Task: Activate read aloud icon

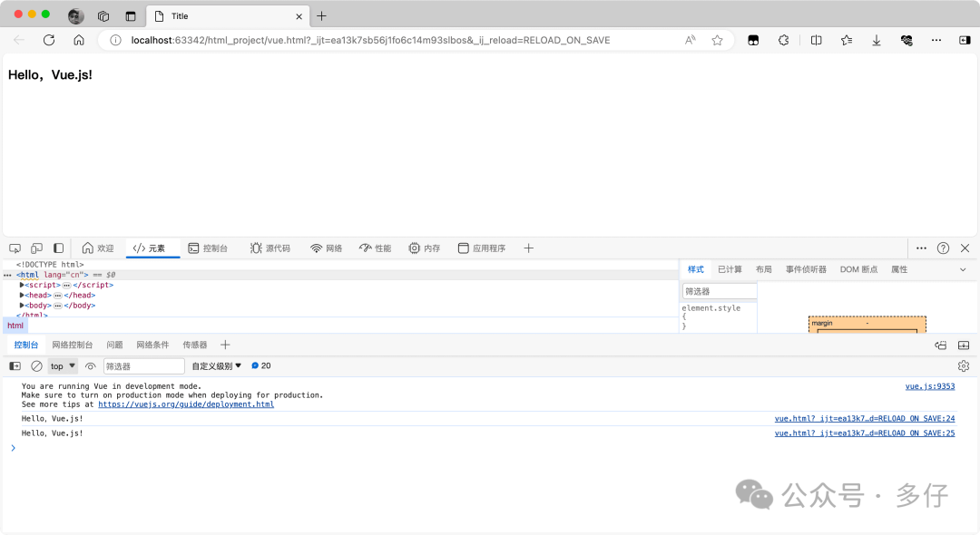Action: (x=690, y=40)
